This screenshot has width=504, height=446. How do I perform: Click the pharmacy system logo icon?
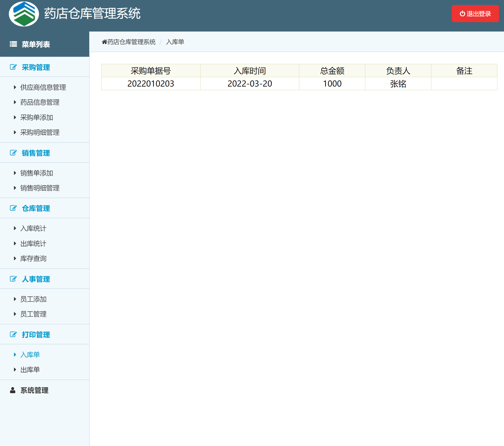pyautogui.click(x=24, y=13)
